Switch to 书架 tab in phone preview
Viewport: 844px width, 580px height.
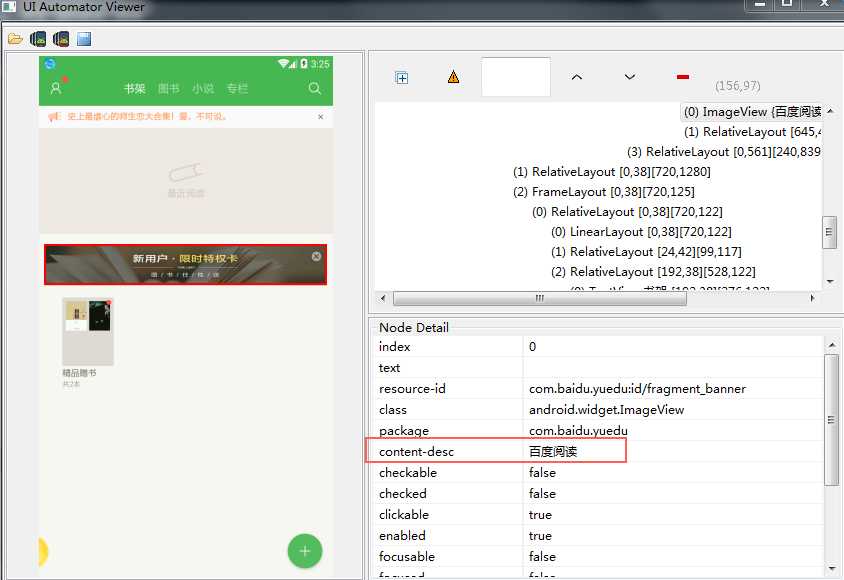tap(135, 88)
